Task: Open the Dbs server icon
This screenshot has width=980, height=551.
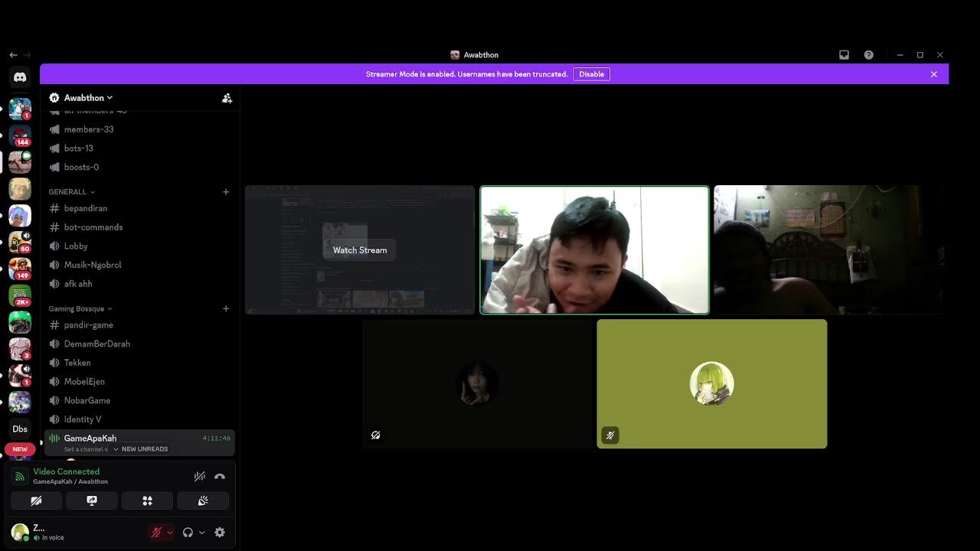Action: click(20, 429)
